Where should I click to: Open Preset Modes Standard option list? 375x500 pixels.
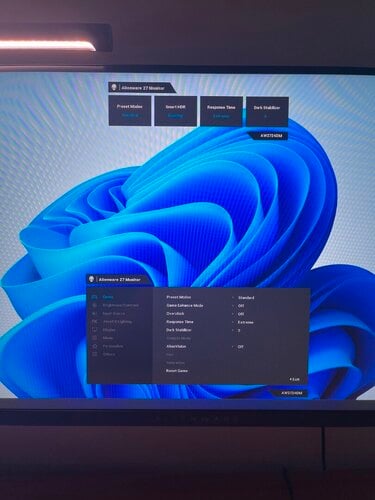[x=246, y=298]
